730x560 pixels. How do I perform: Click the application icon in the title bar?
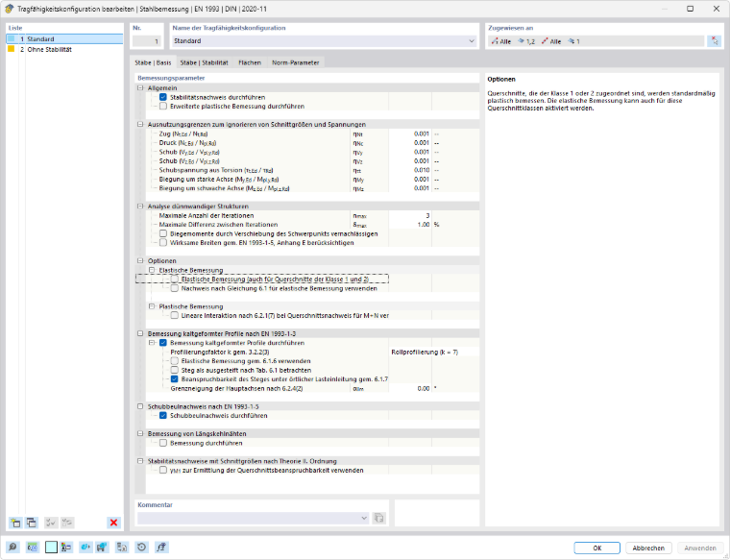(9, 9)
